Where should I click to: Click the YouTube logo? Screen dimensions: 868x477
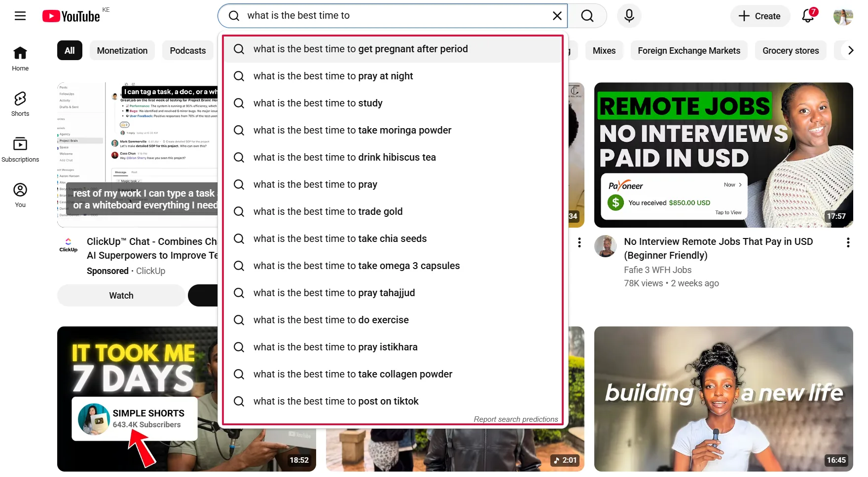coord(71,16)
